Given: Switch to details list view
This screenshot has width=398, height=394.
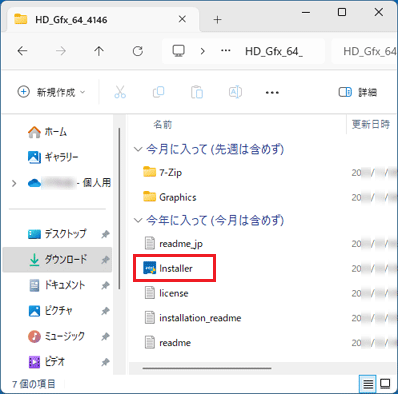Looking at the screenshot, I should point(368,384).
